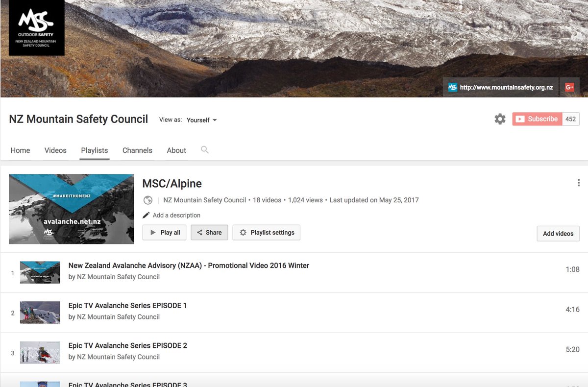The height and width of the screenshot is (387, 588).
Task: Click the Subscribe button
Action: click(x=537, y=119)
